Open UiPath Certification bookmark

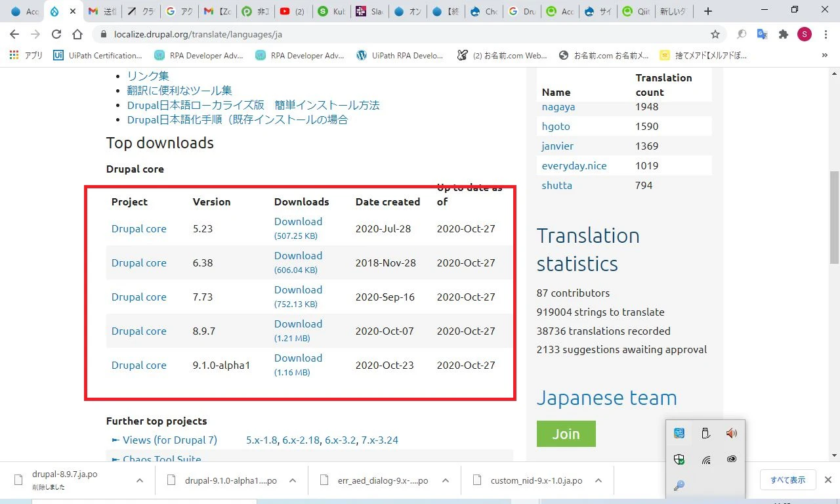click(x=98, y=56)
